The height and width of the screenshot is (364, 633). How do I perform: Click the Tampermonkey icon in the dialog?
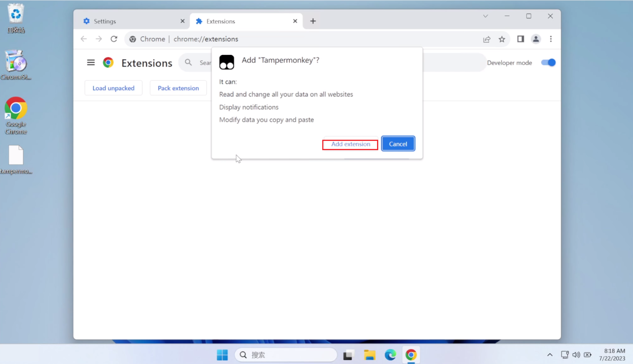pos(227,62)
